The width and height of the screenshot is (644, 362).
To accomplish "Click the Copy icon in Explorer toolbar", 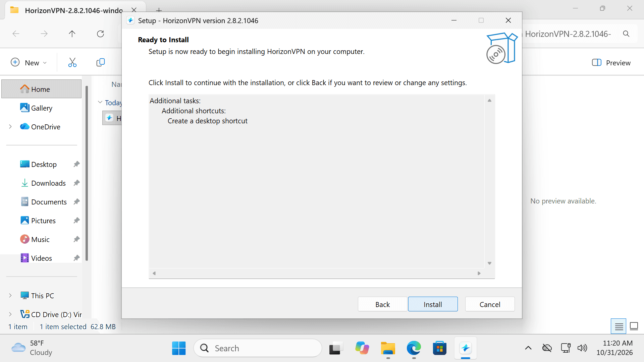I will coord(100,63).
